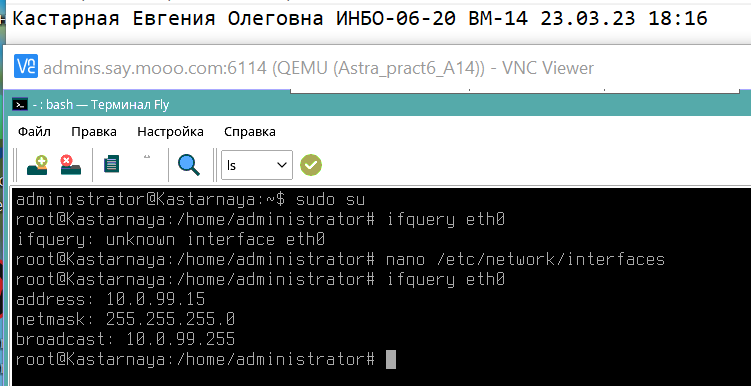Click the 'broadcast: 10.0.99.255' output line

[x=125, y=339]
